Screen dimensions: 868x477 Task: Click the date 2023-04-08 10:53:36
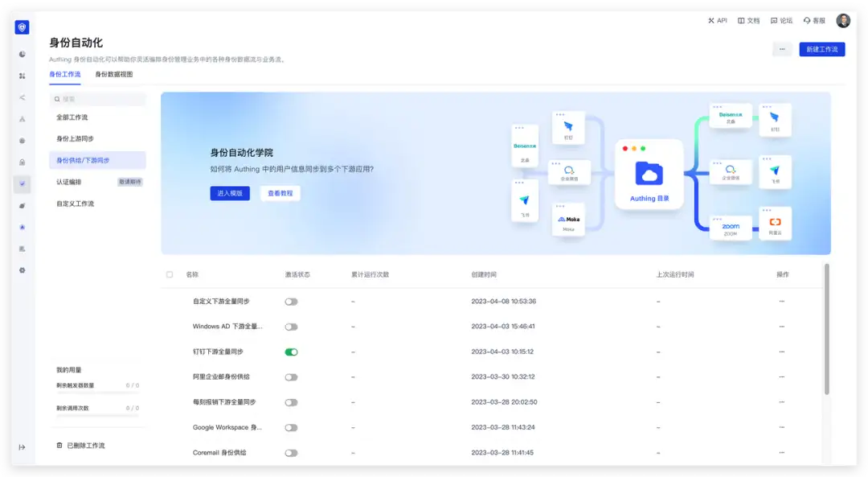503,302
